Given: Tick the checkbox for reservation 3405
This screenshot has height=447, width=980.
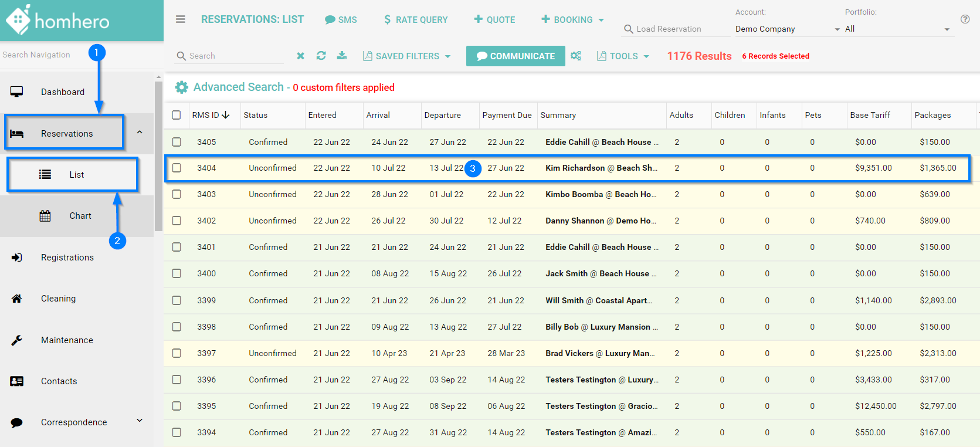Looking at the screenshot, I should [x=177, y=142].
